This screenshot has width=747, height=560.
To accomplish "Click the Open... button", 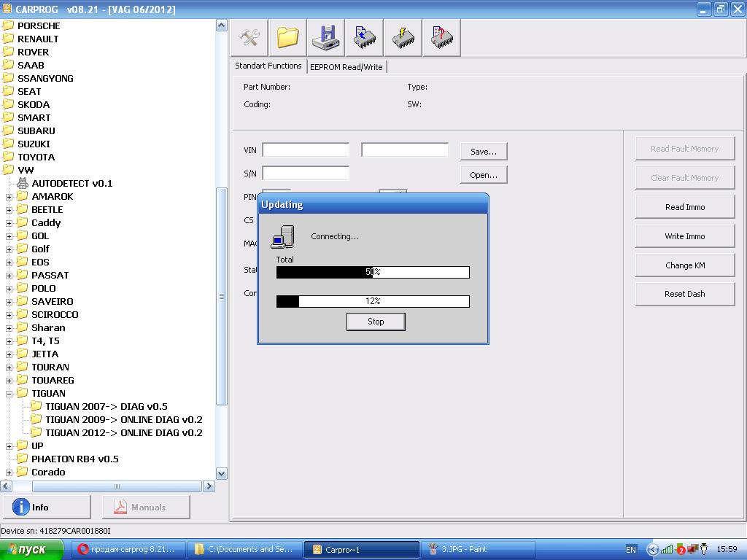I will (484, 175).
